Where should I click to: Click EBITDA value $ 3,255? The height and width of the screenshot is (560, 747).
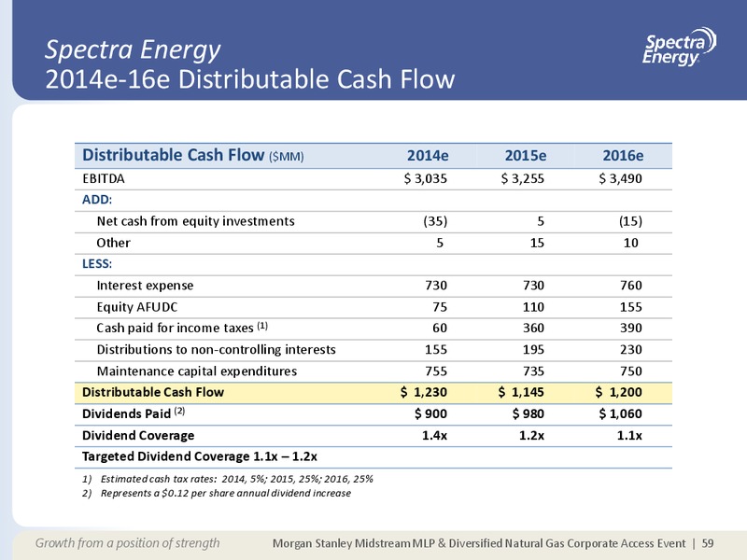523,178
